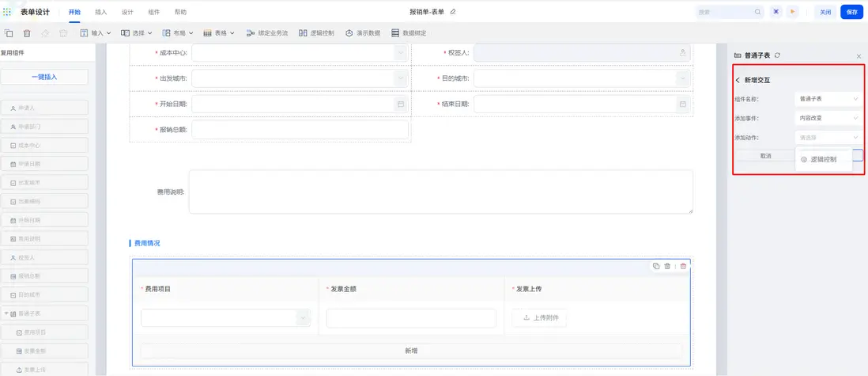Click the subtable copy icon
The image size is (868, 376).
656,266
